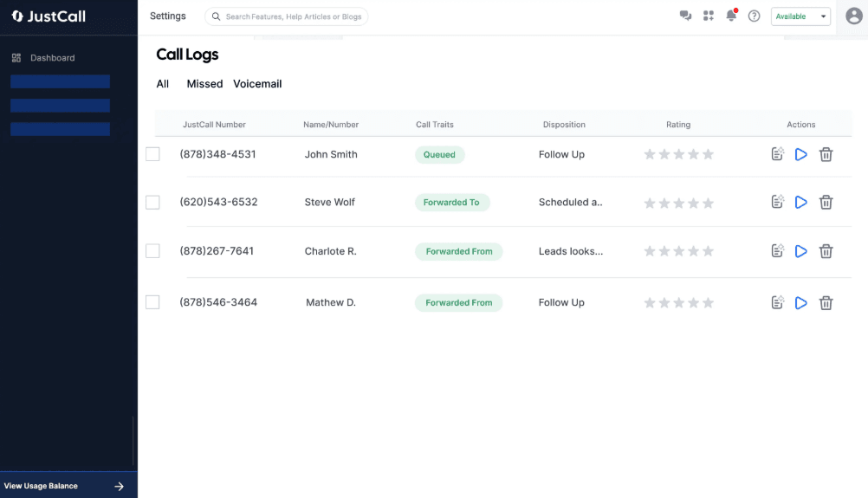Play recording of Mathew D. call
The height and width of the screenshot is (498, 868).
pos(801,302)
